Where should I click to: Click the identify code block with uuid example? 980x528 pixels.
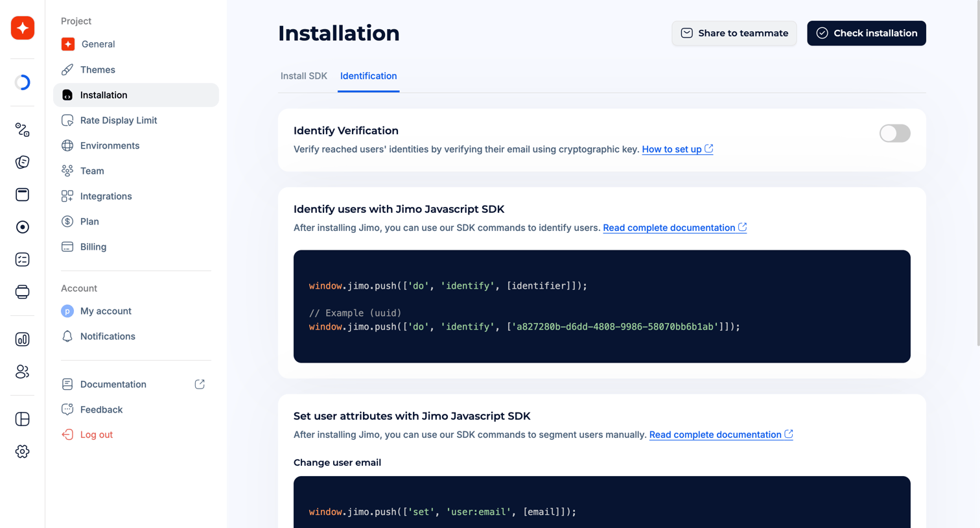coord(602,306)
